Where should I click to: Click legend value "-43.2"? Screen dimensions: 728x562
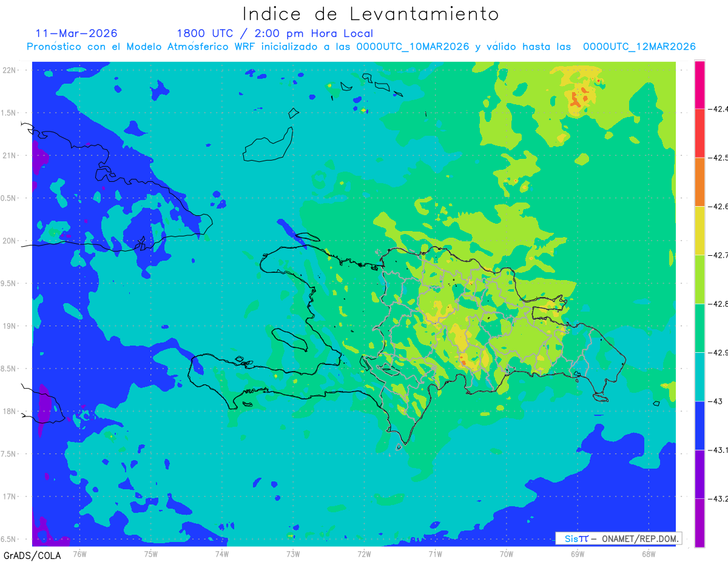pos(718,499)
